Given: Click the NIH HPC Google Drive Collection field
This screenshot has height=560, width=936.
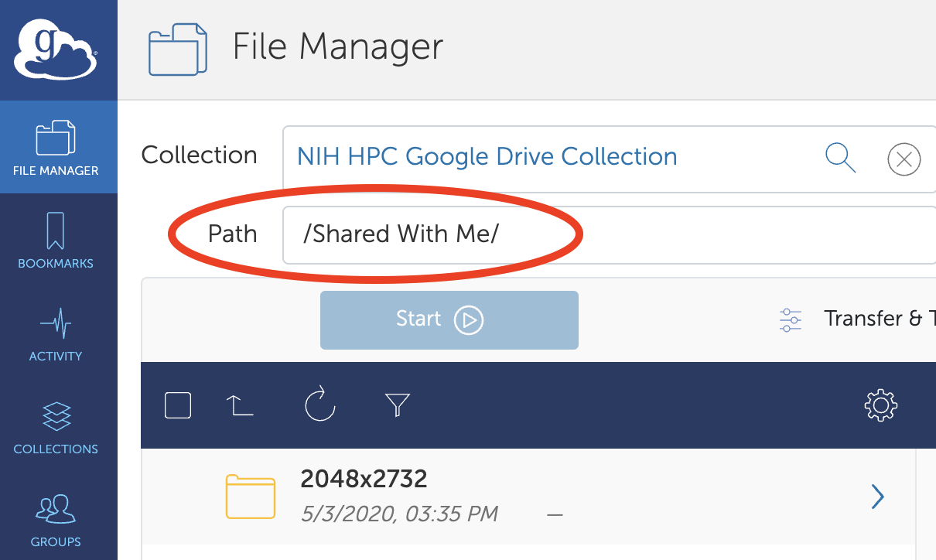Looking at the screenshot, I should pos(541,157).
